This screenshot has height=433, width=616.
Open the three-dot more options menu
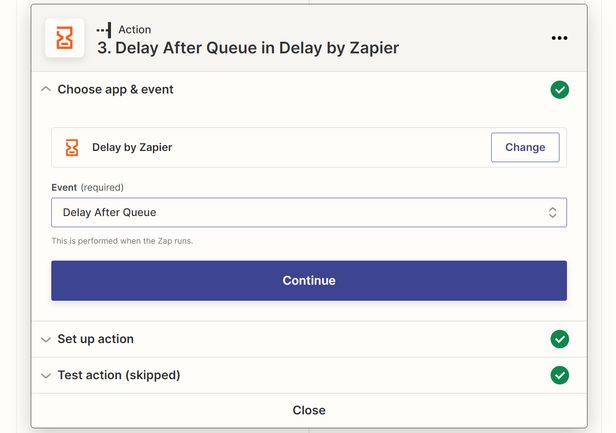point(559,38)
